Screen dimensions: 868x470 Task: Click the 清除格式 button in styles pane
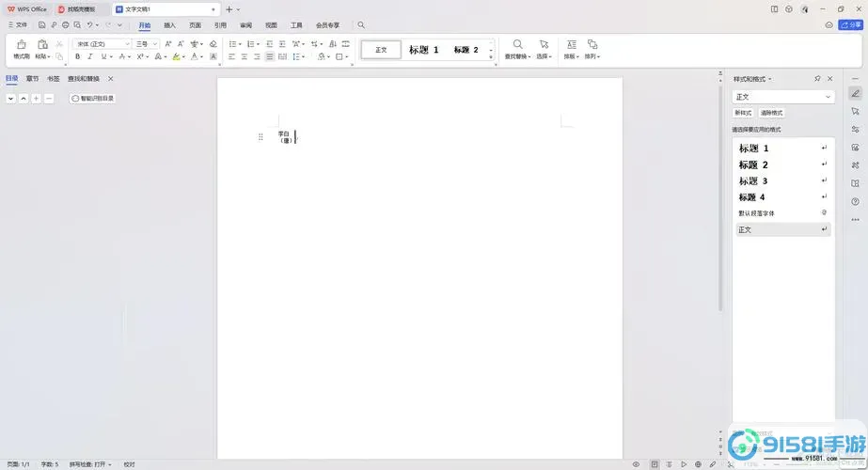pos(771,113)
